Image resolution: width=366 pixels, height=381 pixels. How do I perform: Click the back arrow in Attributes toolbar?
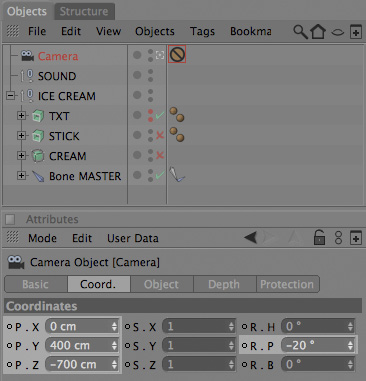(250, 238)
